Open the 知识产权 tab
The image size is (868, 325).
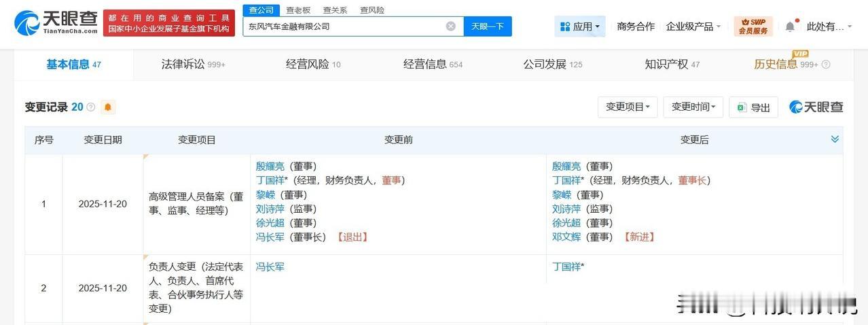coord(672,65)
